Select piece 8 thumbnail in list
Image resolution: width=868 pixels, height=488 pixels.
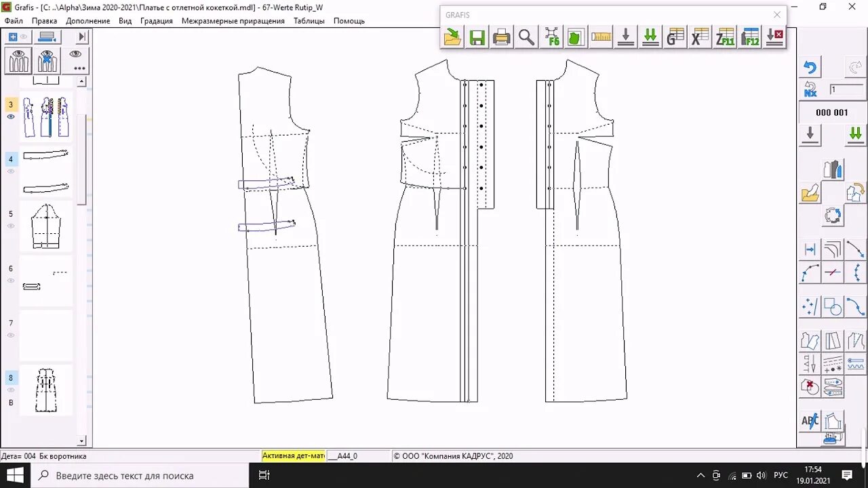pyautogui.click(x=46, y=390)
